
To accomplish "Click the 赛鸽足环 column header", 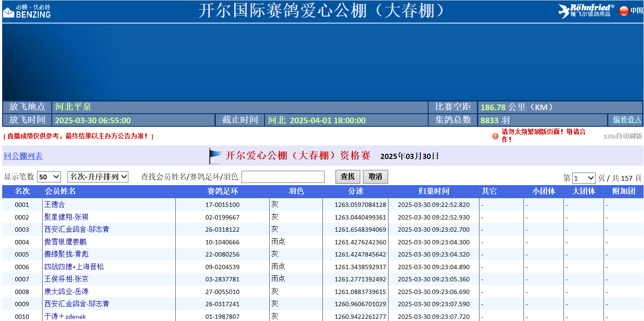I will click(222, 191).
